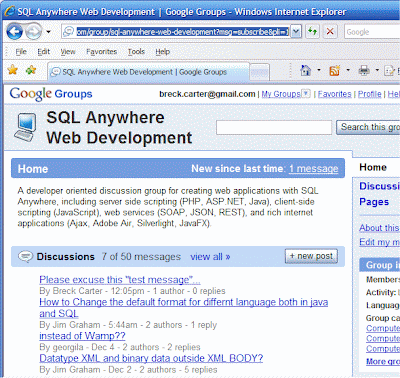Click the RSS feeds icon
The image size is (400, 378).
[334, 71]
